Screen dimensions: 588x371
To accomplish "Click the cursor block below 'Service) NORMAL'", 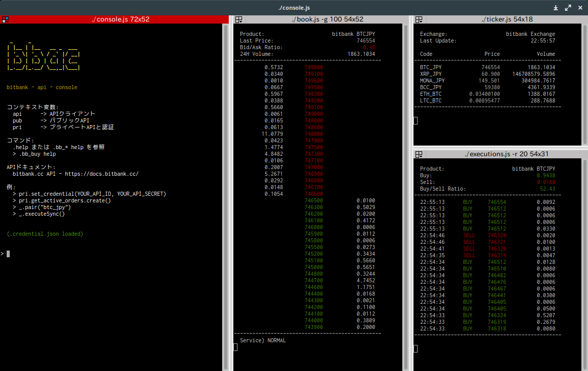I will point(235,347).
